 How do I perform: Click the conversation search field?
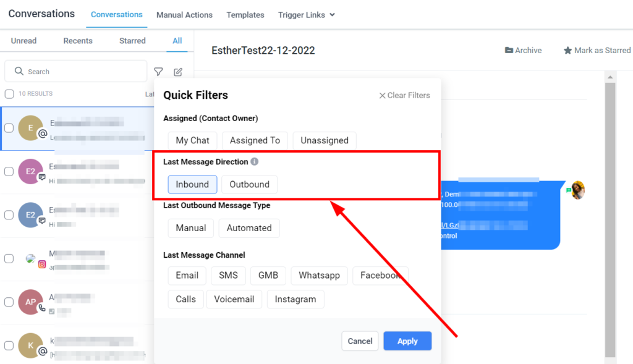point(76,72)
